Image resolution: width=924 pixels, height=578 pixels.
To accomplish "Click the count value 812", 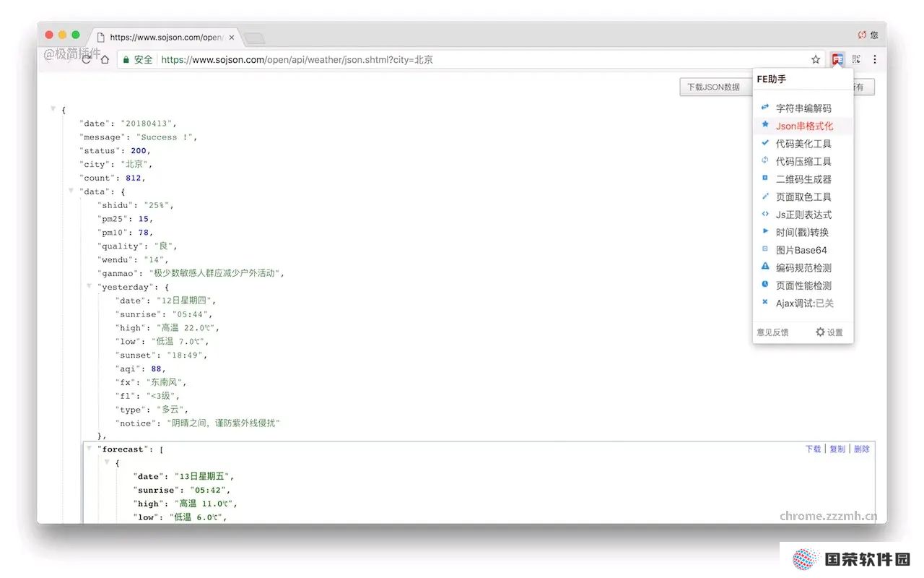I will [134, 178].
